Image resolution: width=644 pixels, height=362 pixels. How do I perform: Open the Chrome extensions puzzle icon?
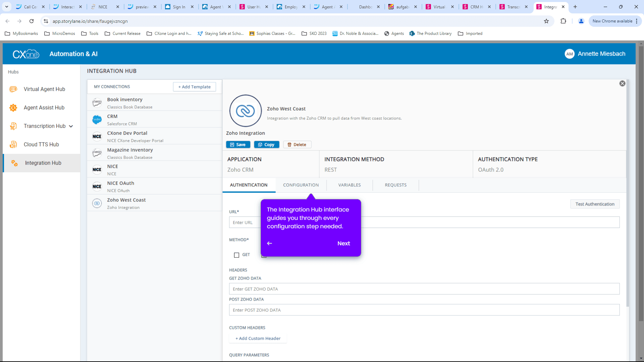(563, 21)
